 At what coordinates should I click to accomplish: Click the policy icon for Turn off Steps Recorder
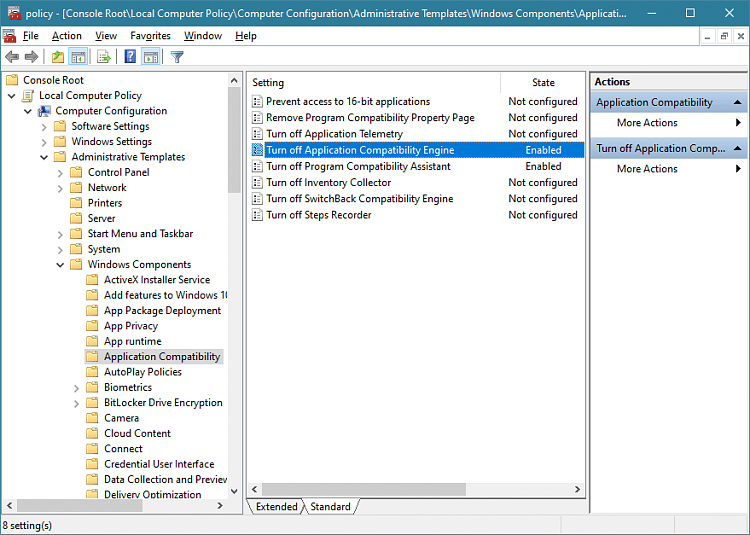click(257, 215)
